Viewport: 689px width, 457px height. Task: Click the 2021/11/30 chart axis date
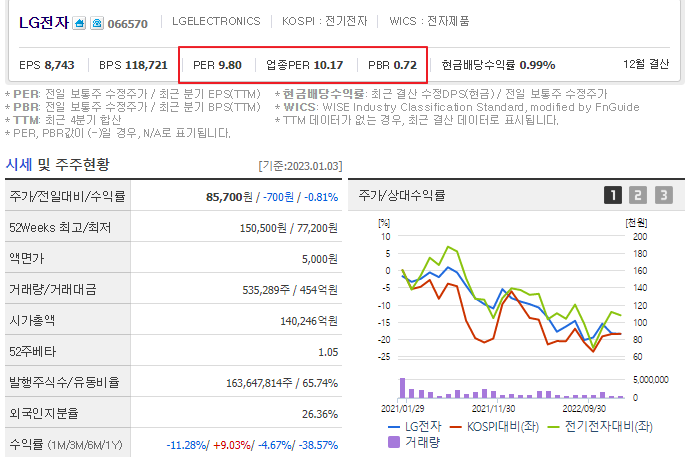(493, 409)
